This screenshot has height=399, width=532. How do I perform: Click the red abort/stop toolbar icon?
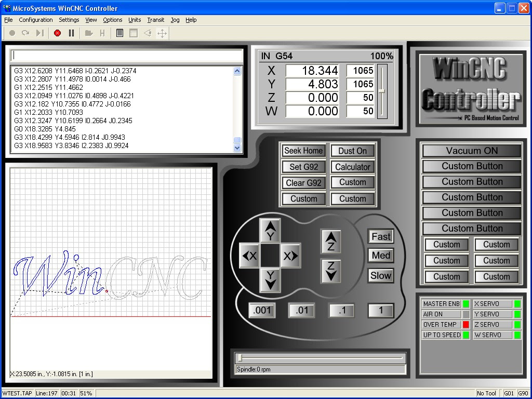click(x=57, y=33)
